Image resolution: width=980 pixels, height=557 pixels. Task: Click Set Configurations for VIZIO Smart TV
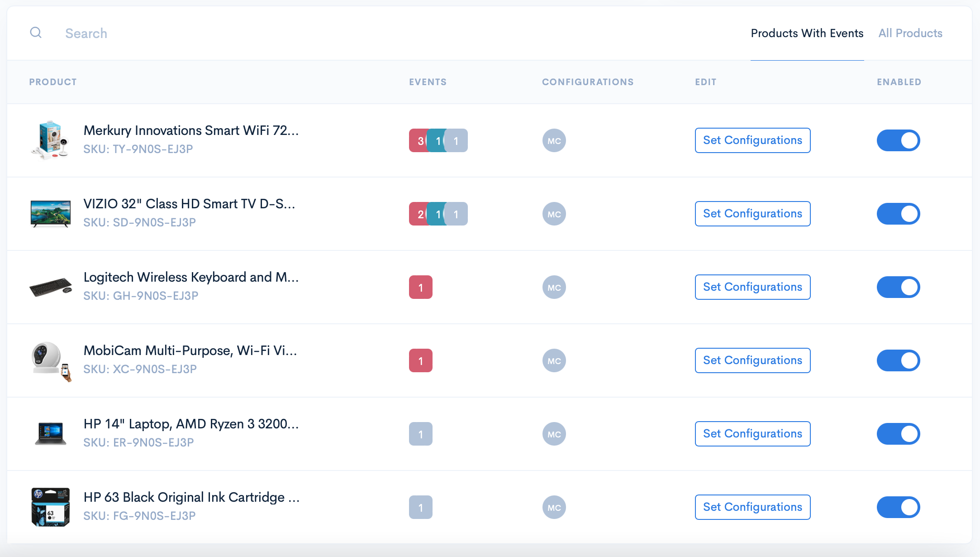[x=752, y=214]
